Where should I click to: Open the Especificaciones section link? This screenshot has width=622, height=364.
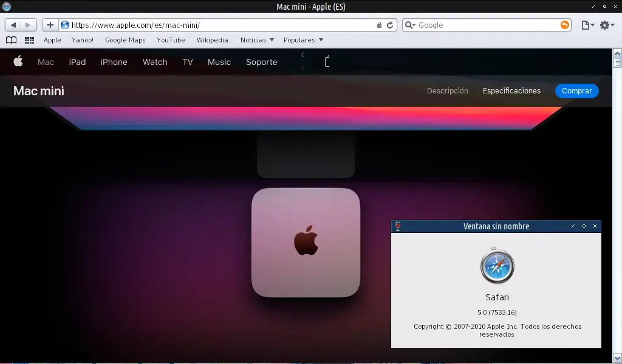[511, 91]
